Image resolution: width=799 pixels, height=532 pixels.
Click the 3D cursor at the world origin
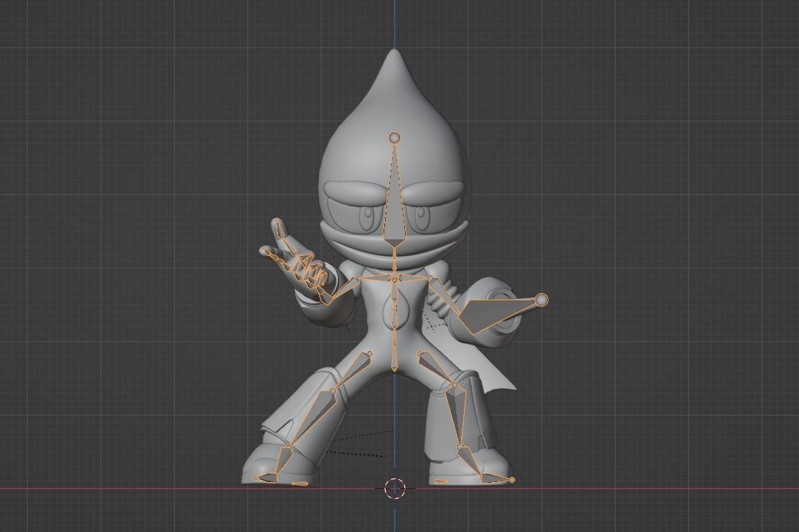(394, 488)
